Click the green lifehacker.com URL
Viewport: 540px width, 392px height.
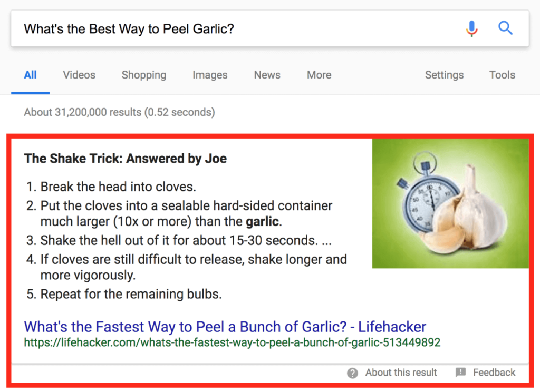[232, 342]
